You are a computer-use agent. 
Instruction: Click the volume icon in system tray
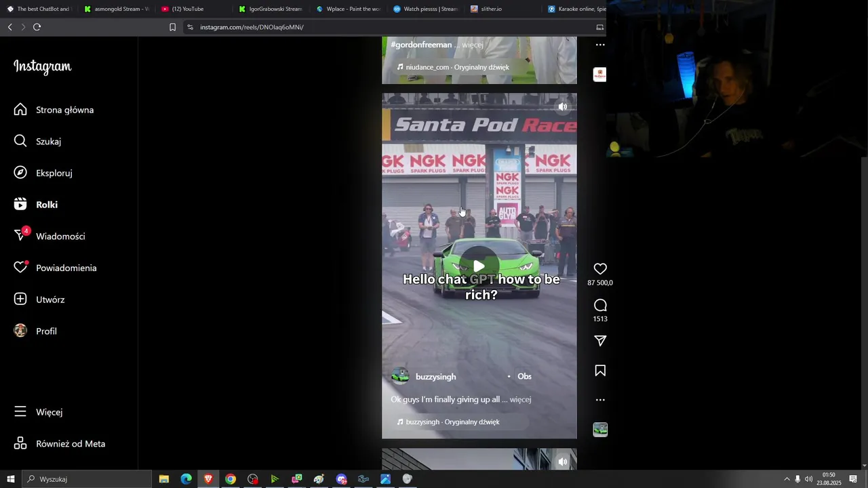(x=808, y=479)
